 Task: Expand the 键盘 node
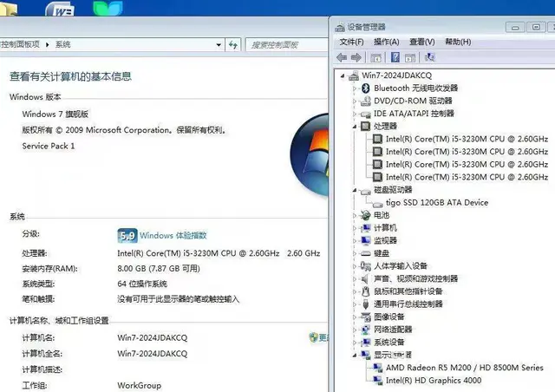click(355, 253)
